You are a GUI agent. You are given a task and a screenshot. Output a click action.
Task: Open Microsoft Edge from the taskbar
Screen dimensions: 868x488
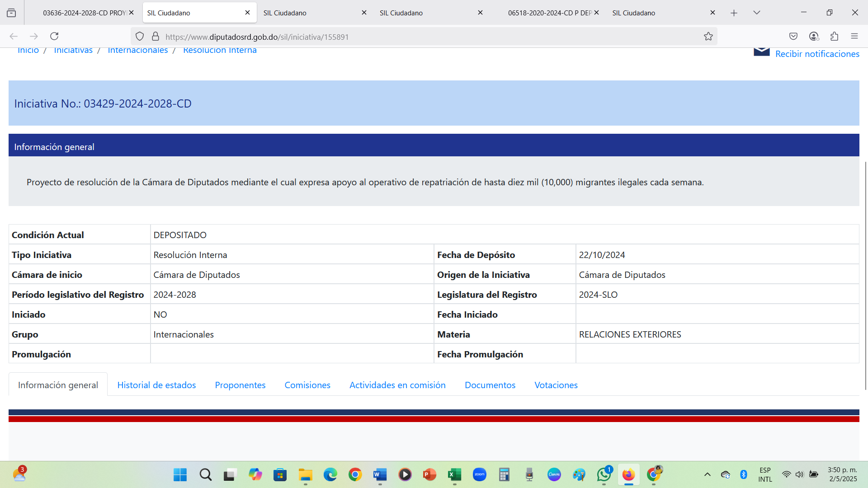point(330,474)
